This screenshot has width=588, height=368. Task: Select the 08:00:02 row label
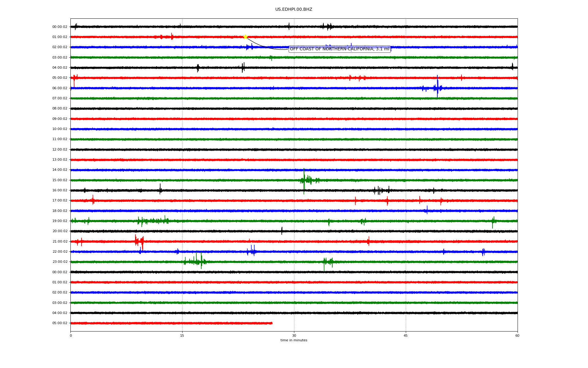pyautogui.click(x=60, y=109)
